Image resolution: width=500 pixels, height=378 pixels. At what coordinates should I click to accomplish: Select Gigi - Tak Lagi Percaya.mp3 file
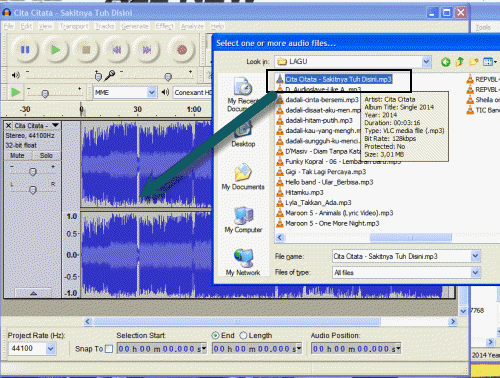(x=325, y=172)
